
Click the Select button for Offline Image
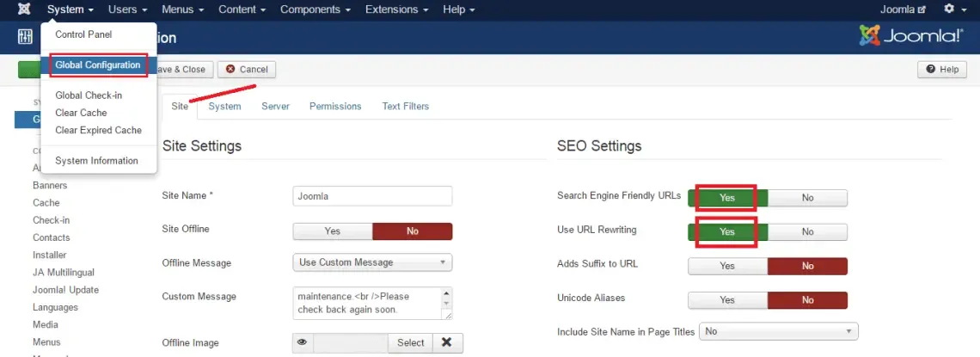pos(411,342)
